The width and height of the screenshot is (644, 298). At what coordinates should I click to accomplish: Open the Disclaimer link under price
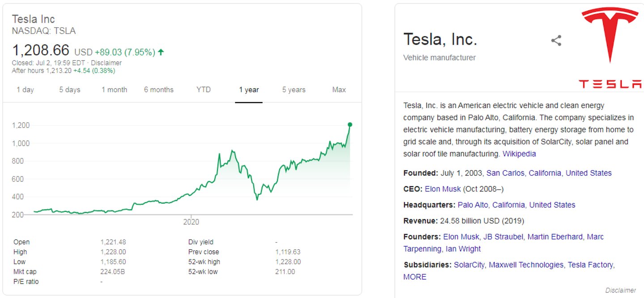(x=106, y=63)
